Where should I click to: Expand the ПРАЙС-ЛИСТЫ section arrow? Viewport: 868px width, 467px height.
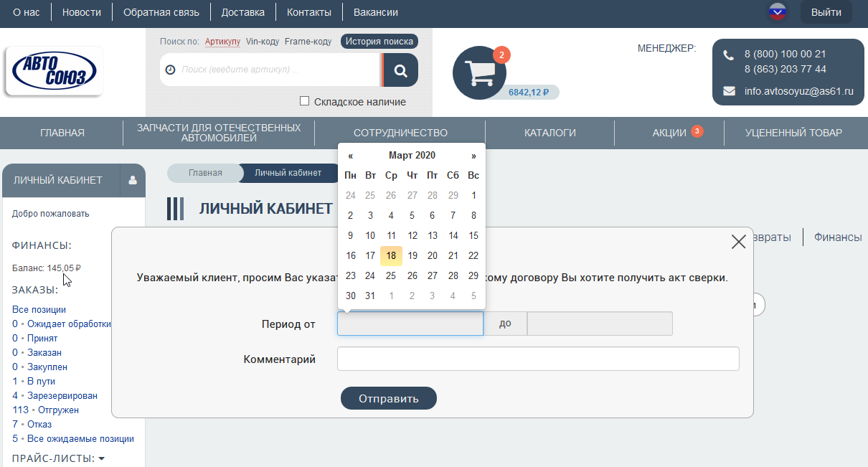(x=101, y=458)
